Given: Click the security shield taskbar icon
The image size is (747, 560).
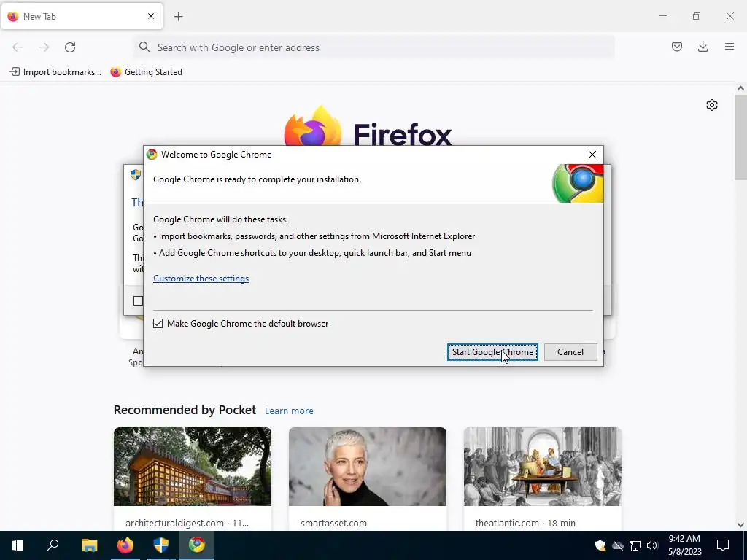Looking at the screenshot, I should click(161, 545).
